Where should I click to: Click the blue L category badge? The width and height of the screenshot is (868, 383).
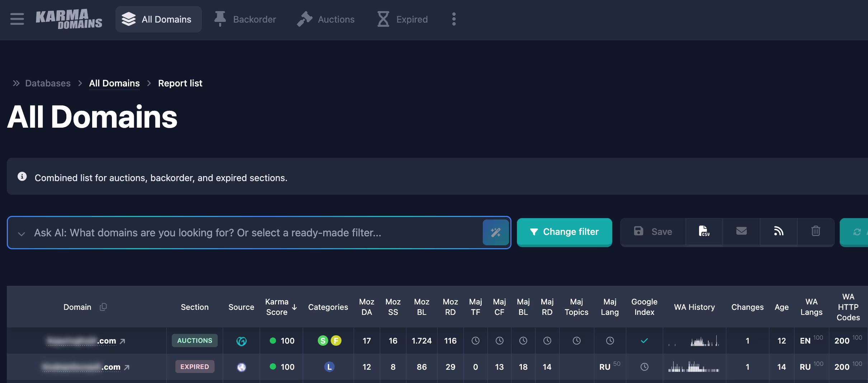pyautogui.click(x=329, y=367)
